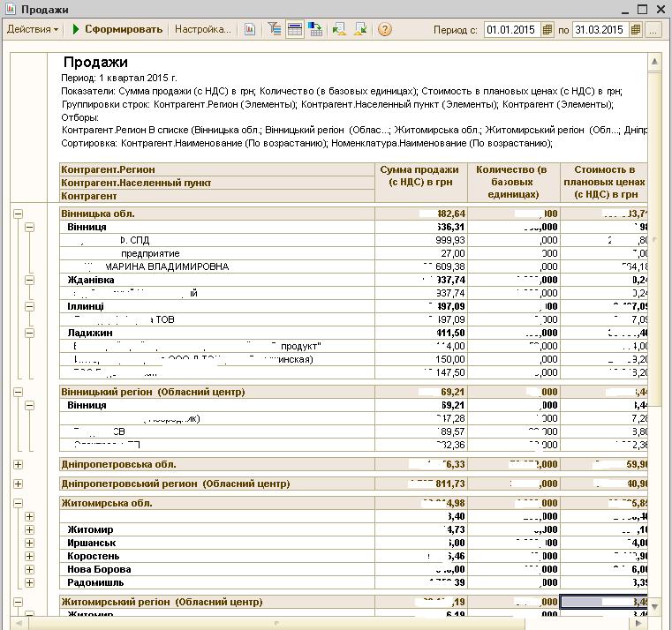This screenshot has height=630, width=672.
Task: Click the chart diagram toolbar icon
Action: point(250,29)
